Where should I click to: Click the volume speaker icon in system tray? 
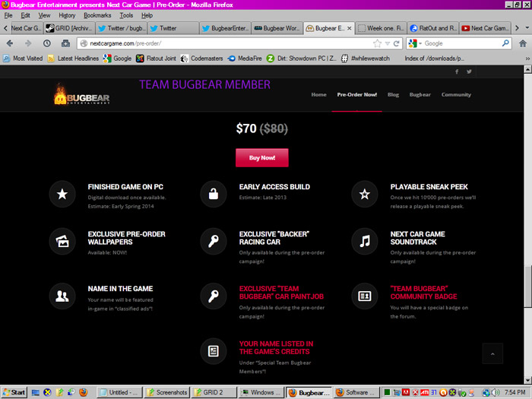click(x=494, y=393)
